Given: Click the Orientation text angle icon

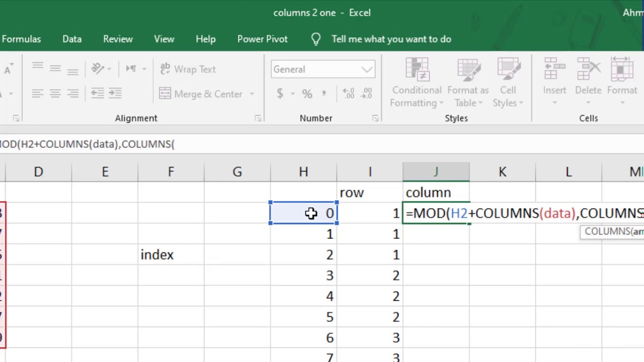Looking at the screenshot, I should point(98,69).
